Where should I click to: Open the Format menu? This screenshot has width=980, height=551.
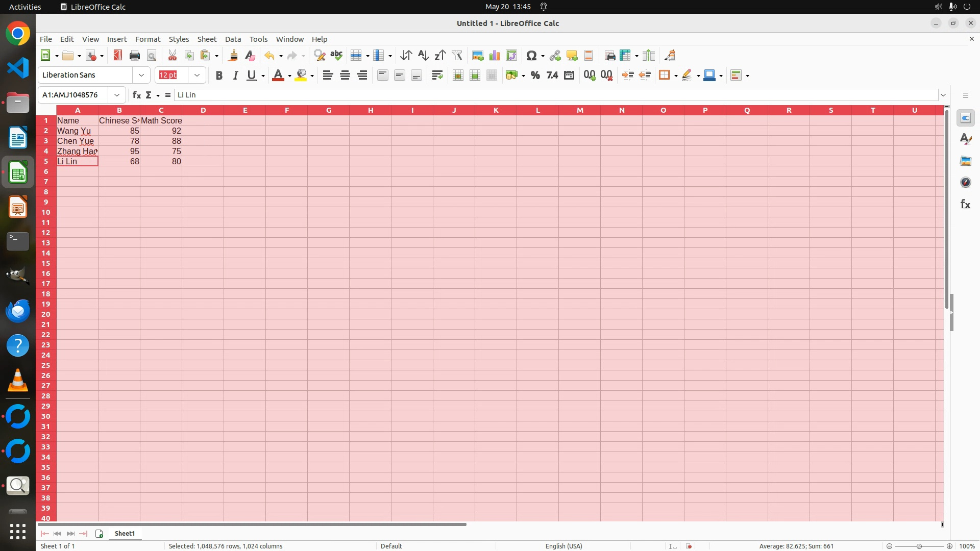point(148,39)
